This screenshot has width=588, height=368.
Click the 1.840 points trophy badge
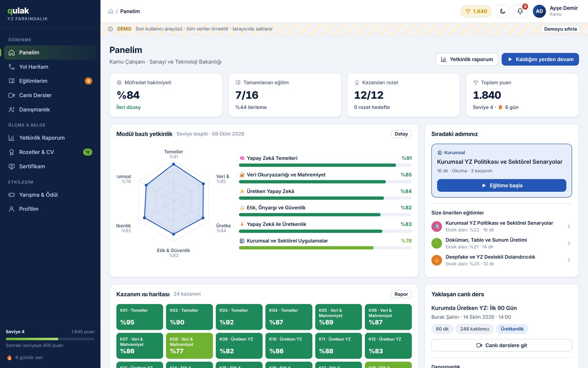[476, 11]
